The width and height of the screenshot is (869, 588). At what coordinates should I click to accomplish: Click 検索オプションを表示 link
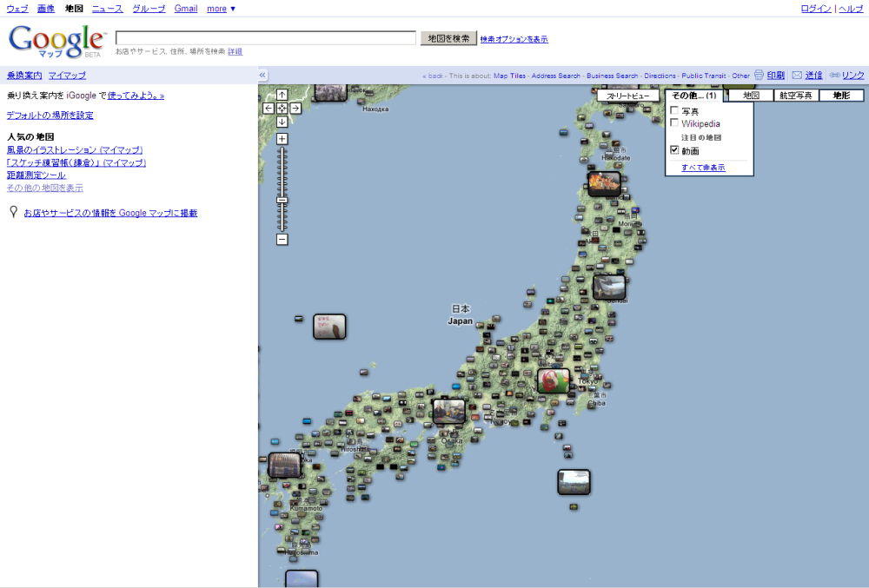[514, 39]
